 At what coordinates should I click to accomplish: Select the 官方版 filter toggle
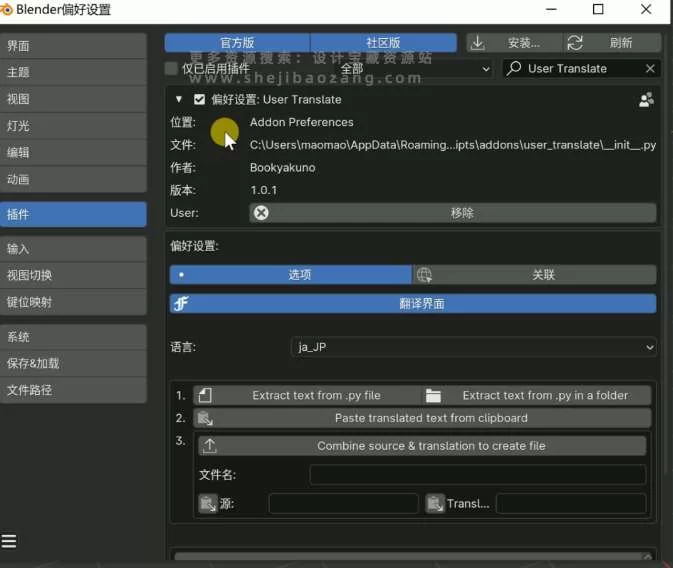[237, 43]
